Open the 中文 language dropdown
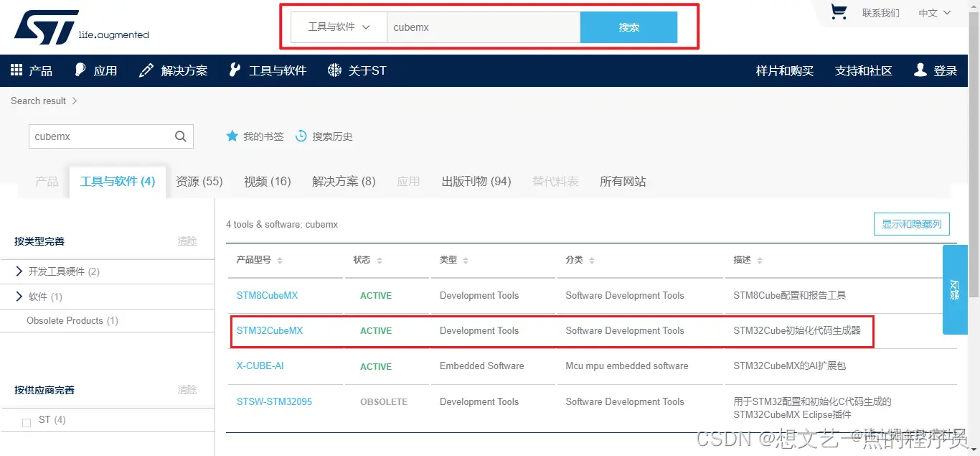 (935, 13)
